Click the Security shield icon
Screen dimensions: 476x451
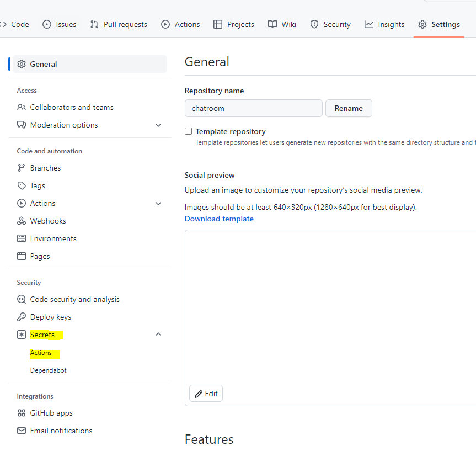[x=314, y=24]
